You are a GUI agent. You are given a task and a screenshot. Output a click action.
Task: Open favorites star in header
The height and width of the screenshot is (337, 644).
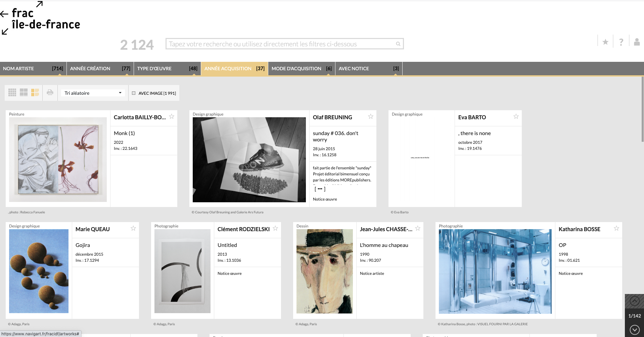605,42
